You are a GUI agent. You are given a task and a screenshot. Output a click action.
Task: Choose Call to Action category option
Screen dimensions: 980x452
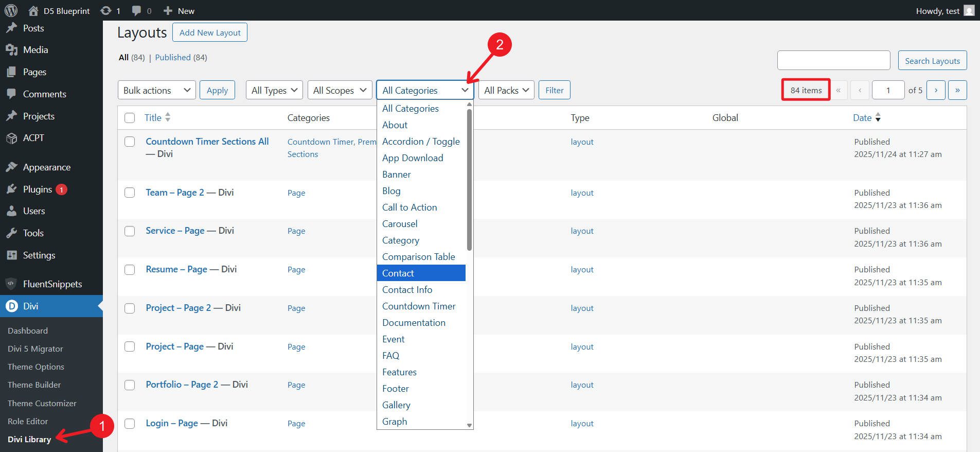tap(421, 207)
